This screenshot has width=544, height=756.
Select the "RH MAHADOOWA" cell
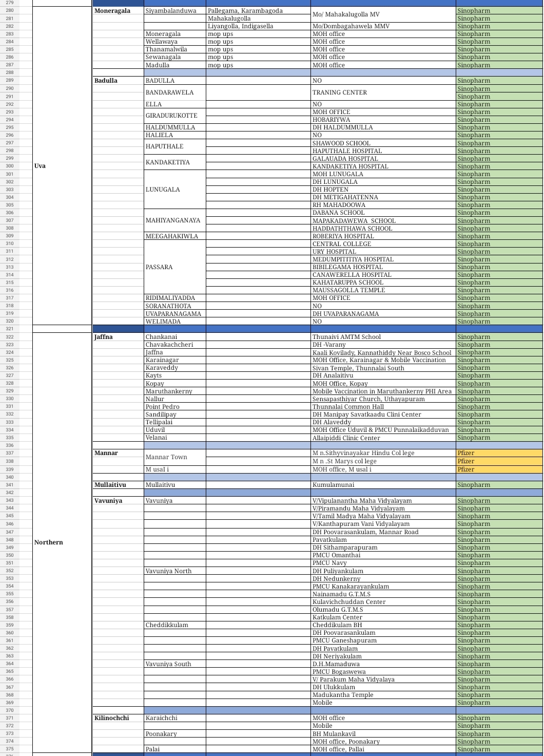pos(383,205)
